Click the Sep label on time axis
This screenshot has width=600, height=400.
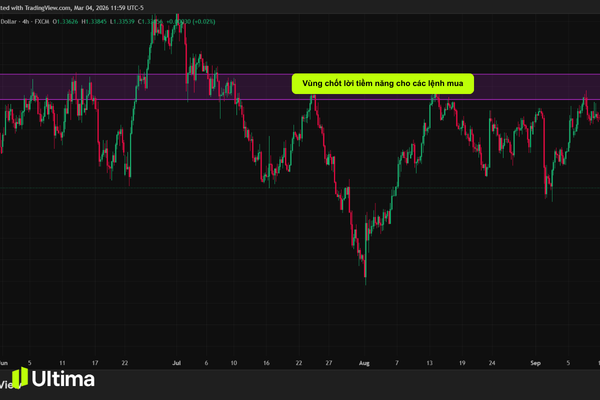click(535, 363)
